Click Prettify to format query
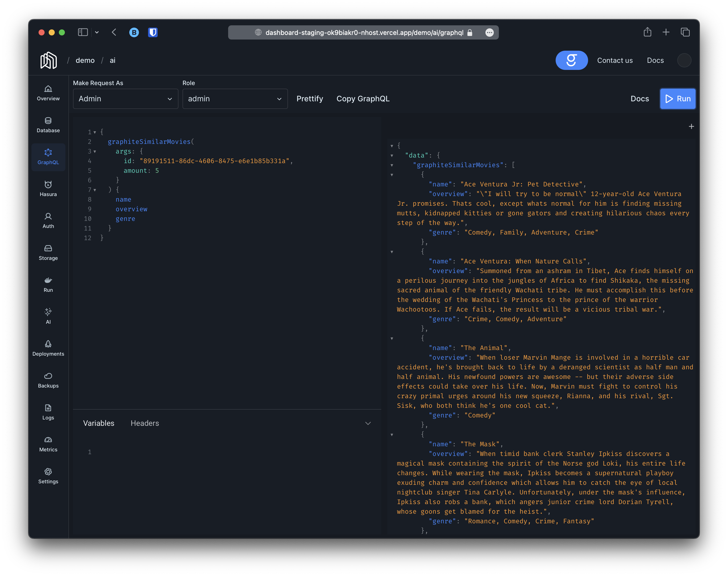Viewport: 728px width, 576px height. pos(310,99)
